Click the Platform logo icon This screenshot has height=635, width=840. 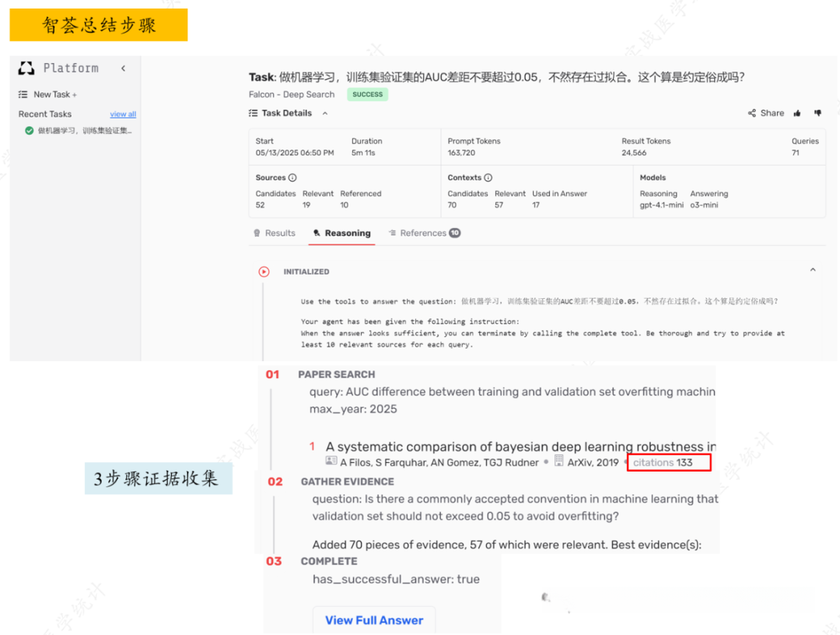point(26,68)
